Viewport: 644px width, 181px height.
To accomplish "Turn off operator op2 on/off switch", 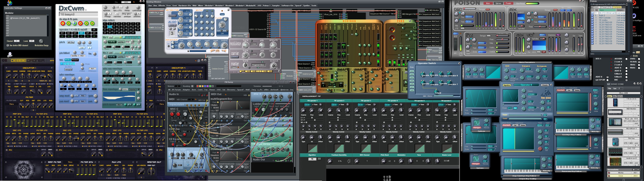I will [69, 36].
